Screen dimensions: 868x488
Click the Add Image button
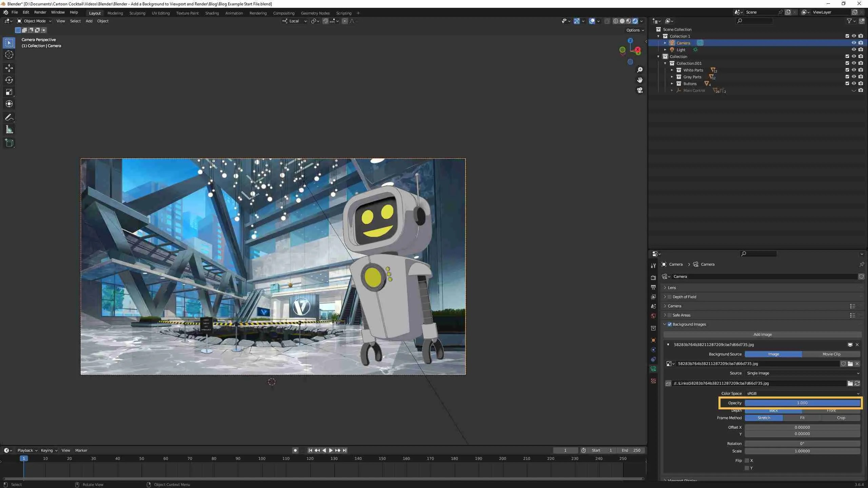click(x=763, y=334)
